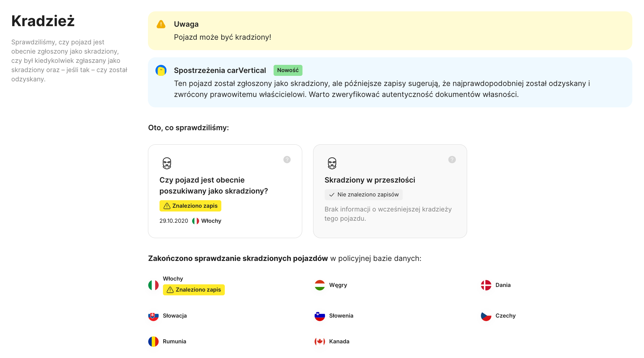Image resolution: width=644 pixels, height=358 pixels.
Task: Click the Denmark flag icon
Action: click(x=486, y=285)
